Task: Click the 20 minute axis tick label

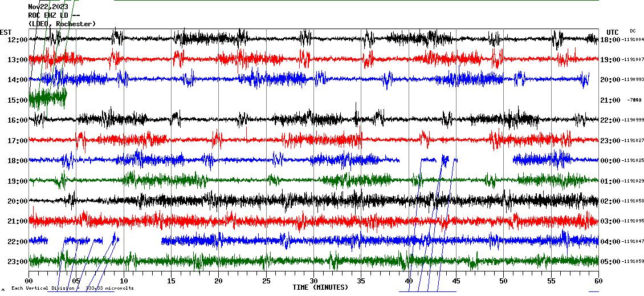Action: click(219, 281)
